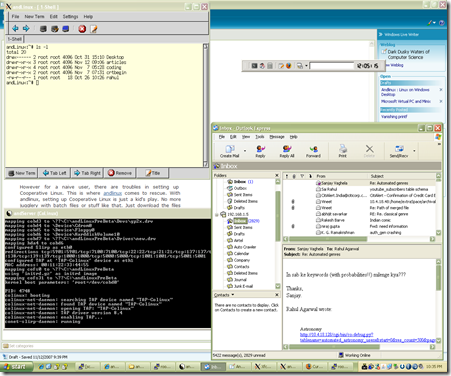Open dropdown arrow in floating search toolbar
This screenshot has width=451, height=376.
(x=306, y=66)
